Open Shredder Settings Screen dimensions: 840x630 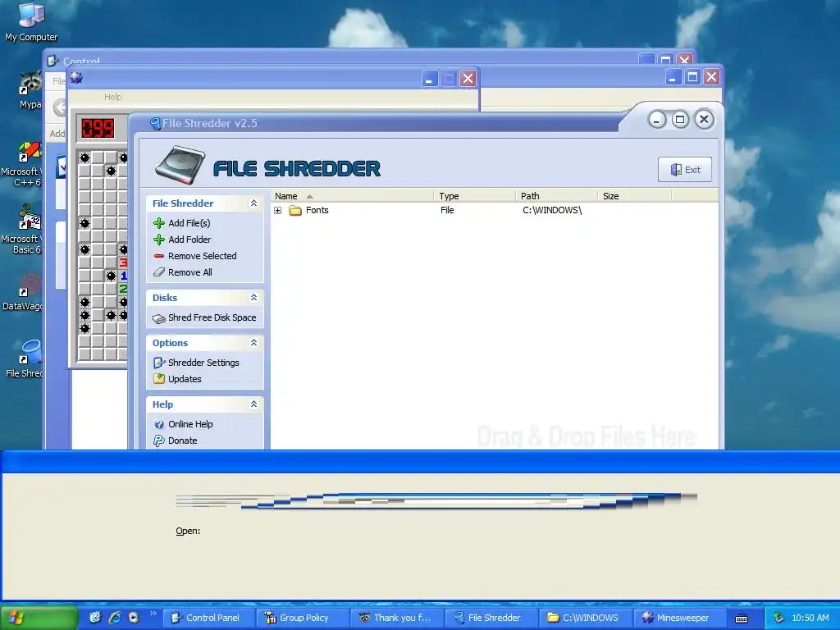[203, 363]
